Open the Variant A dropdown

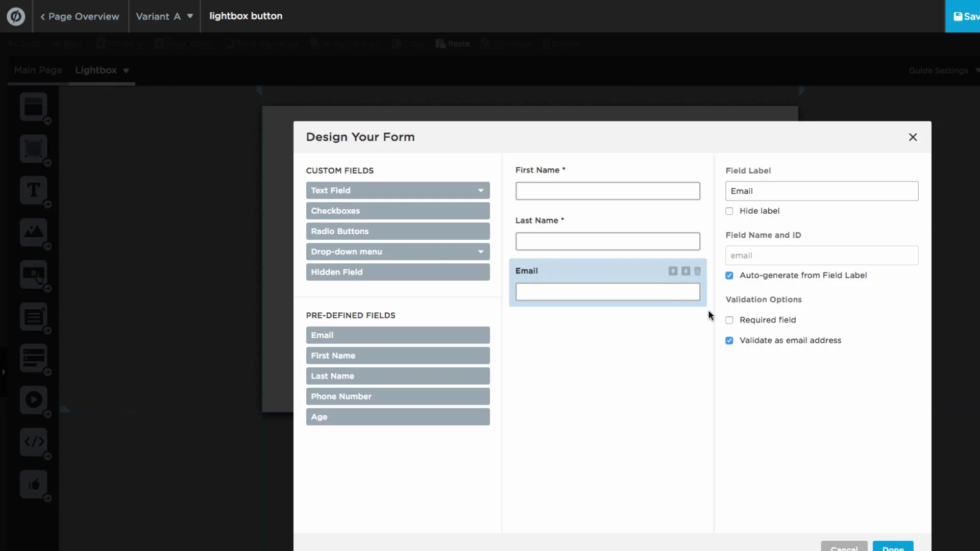[x=164, y=16]
